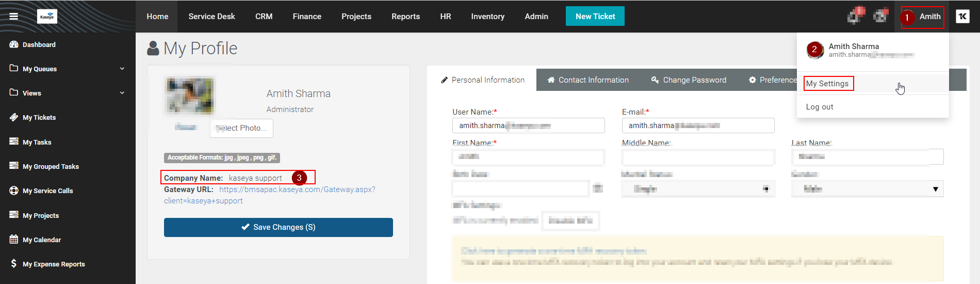Focus the E-mail input field
The image size is (980, 284).
coord(698,125)
